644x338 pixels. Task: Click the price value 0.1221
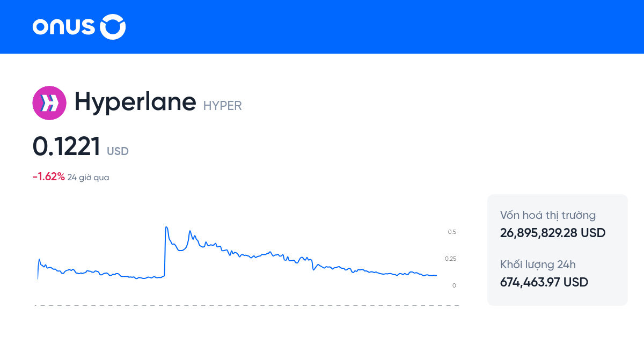coord(66,145)
